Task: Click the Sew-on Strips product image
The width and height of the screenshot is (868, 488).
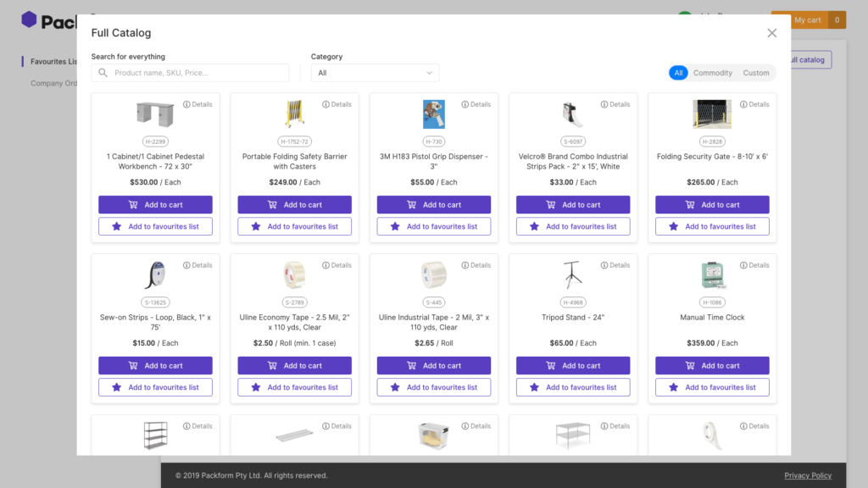Action: [155, 275]
